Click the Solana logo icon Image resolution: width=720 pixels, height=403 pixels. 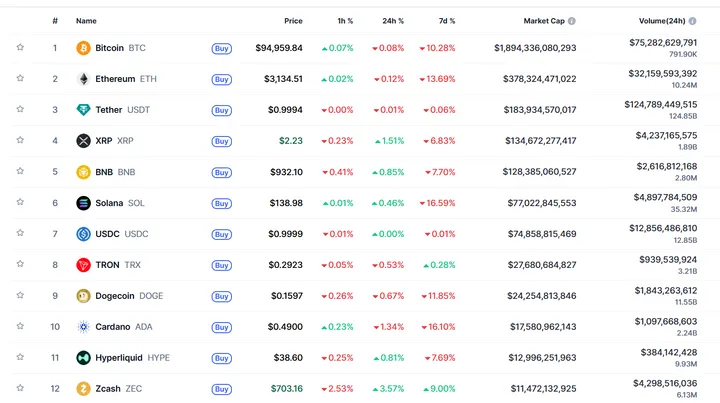[x=83, y=203]
